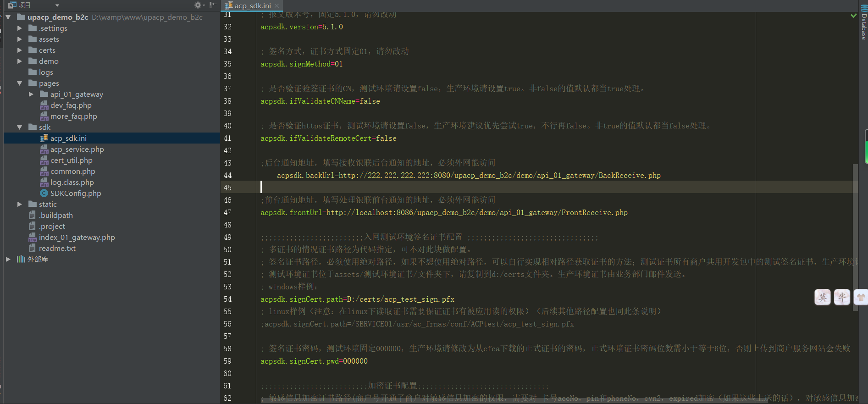868x404 pixels.
Task: Collapse the sdk folder
Action: click(x=19, y=127)
